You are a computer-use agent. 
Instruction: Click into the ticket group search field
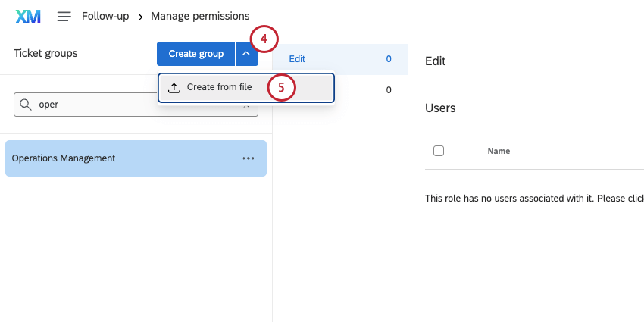coord(136,105)
